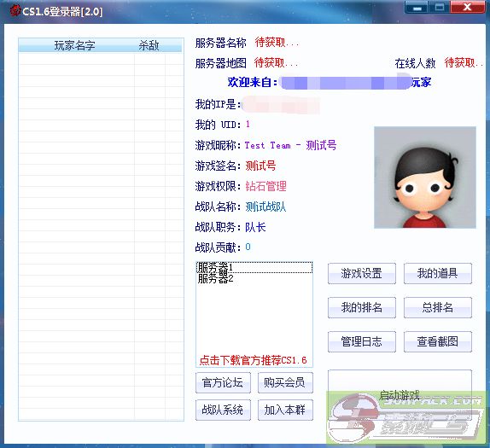
Task: Click the 我的 UID value 1
Action: tap(248, 125)
